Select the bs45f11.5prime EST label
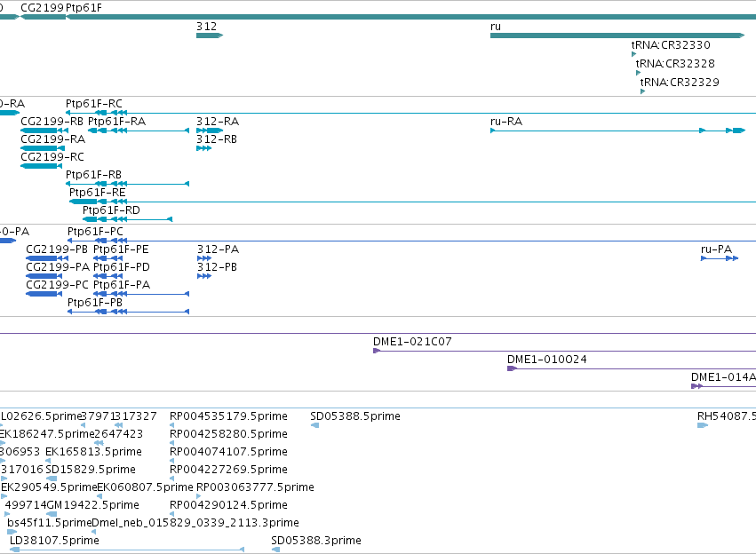The height and width of the screenshot is (554, 756). (49, 523)
